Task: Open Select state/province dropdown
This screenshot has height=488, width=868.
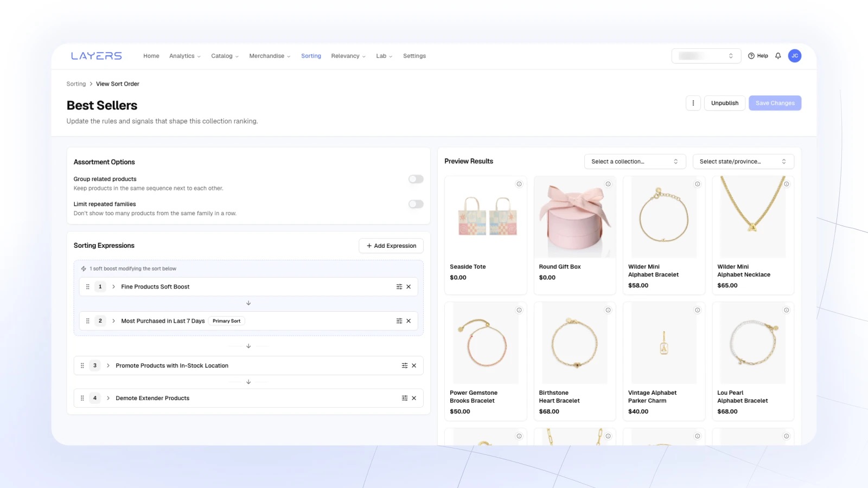Action: coord(743,162)
